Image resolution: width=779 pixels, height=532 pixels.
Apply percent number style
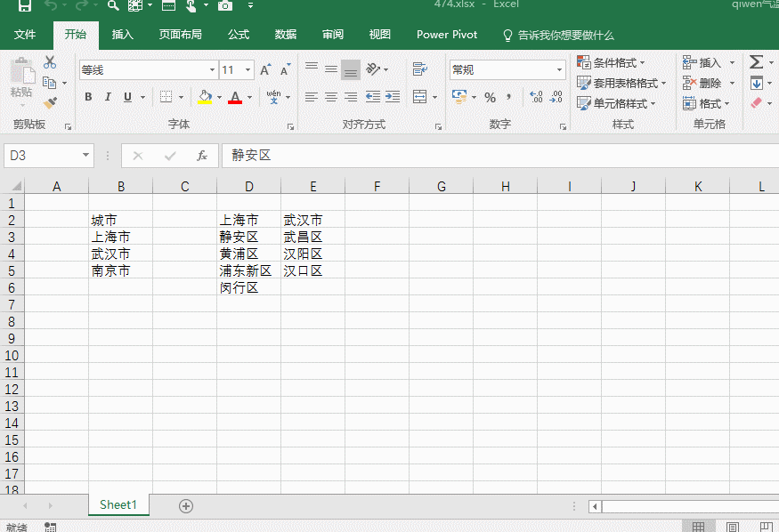[x=490, y=98]
